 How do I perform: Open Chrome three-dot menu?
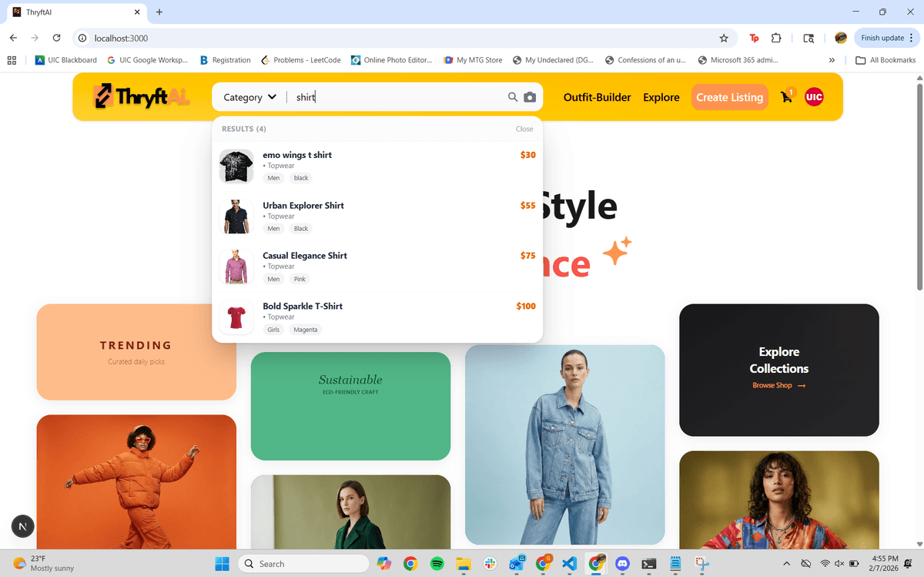pos(912,38)
